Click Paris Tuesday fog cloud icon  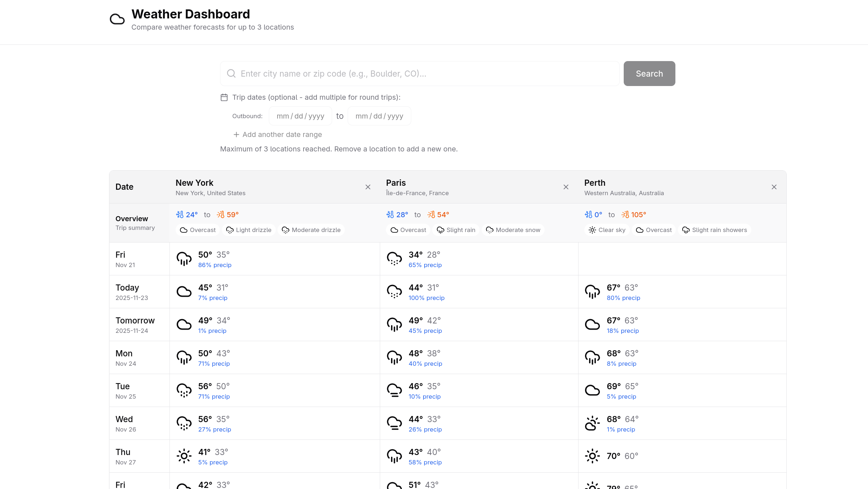[x=394, y=390]
